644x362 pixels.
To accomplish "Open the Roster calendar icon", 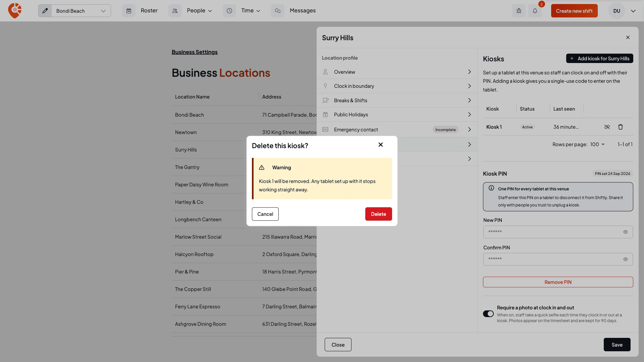I will tap(129, 11).
